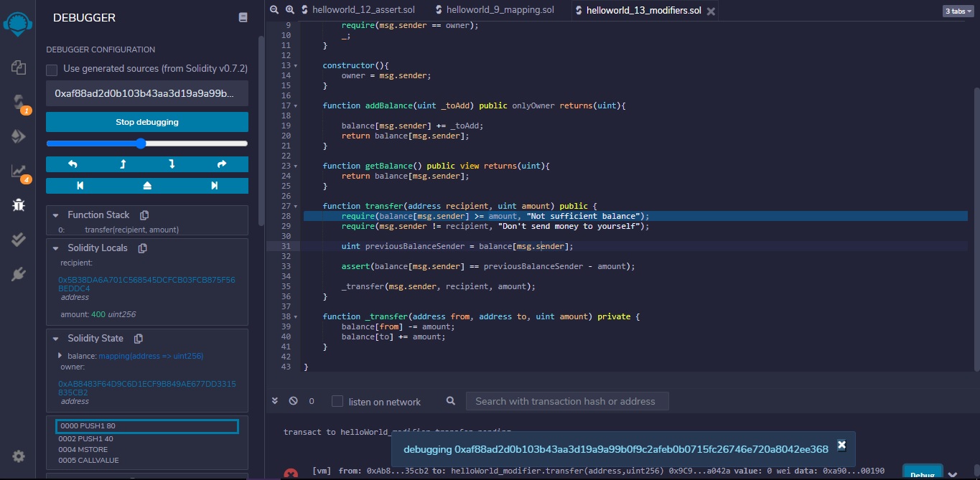Select opcode row 0004 MSTORE
980x480 pixels.
click(83, 449)
